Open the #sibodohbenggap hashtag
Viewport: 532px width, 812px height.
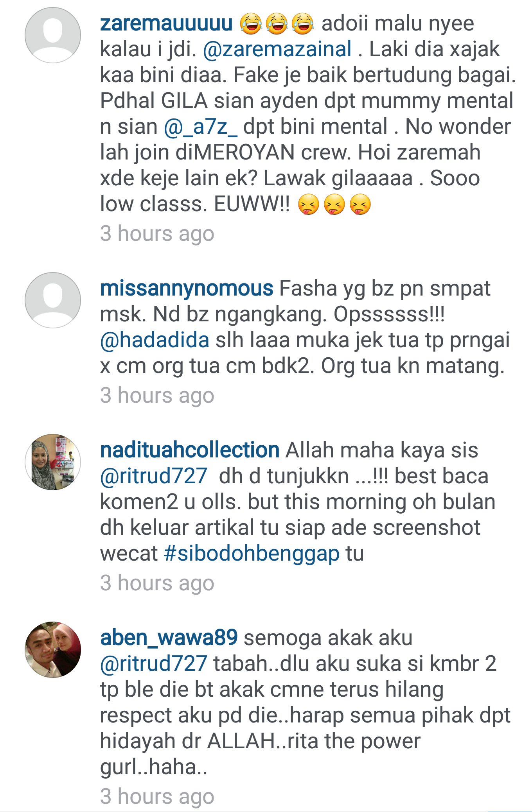click(x=252, y=554)
